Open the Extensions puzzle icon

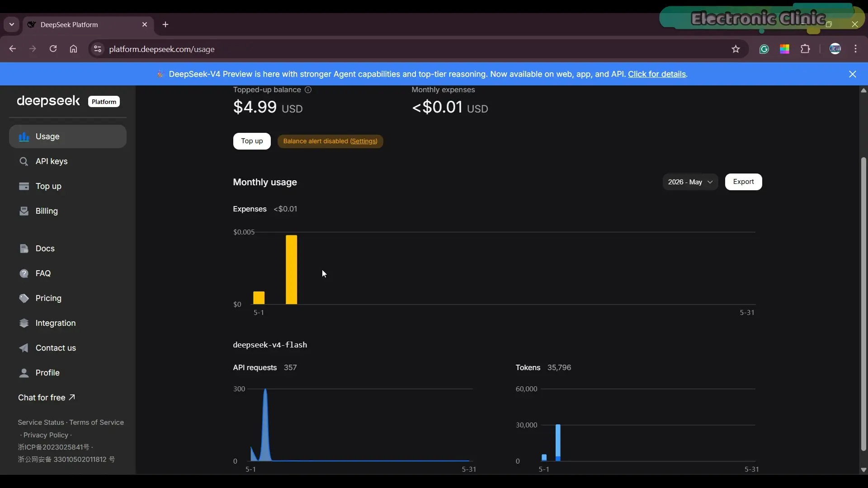point(805,49)
